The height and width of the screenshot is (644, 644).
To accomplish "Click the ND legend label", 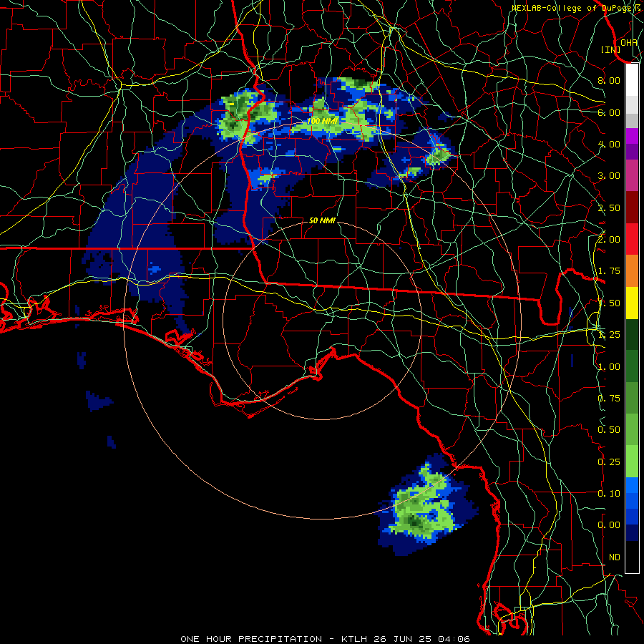I will pyautogui.click(x=615, y=557).
